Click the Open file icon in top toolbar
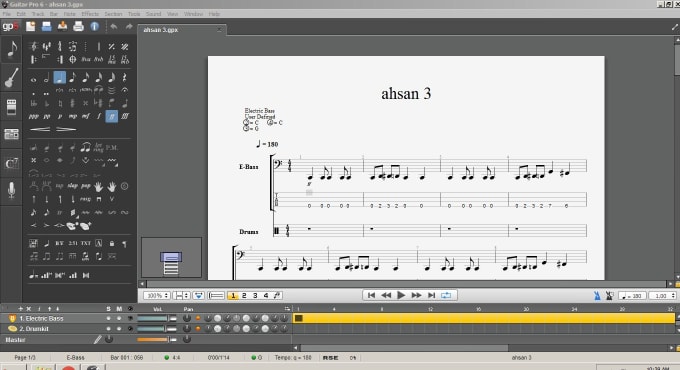 tap(46, 26)
